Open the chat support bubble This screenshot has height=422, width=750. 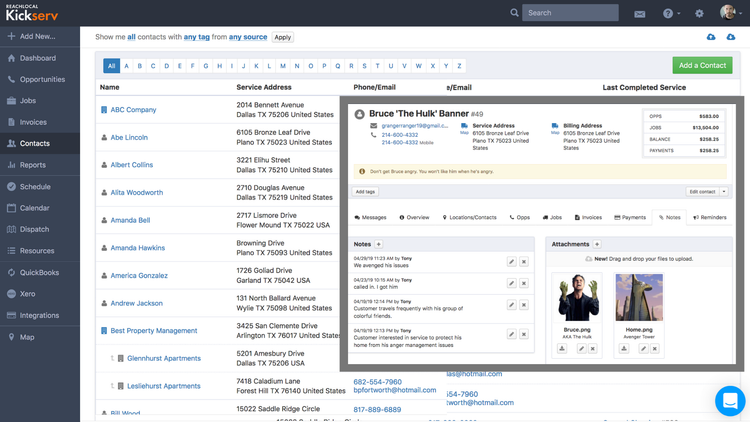[730, 400]
